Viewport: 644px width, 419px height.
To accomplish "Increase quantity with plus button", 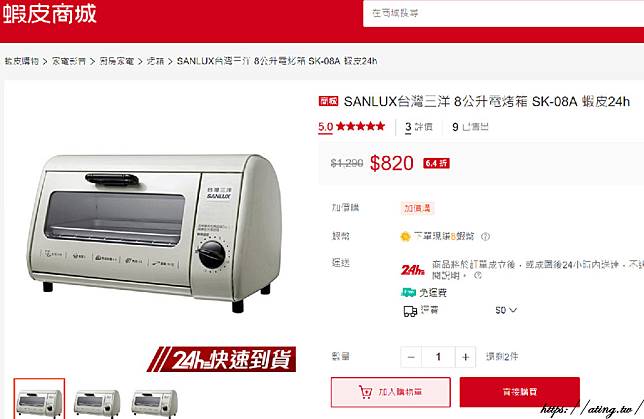I will (x=465, y=357).
